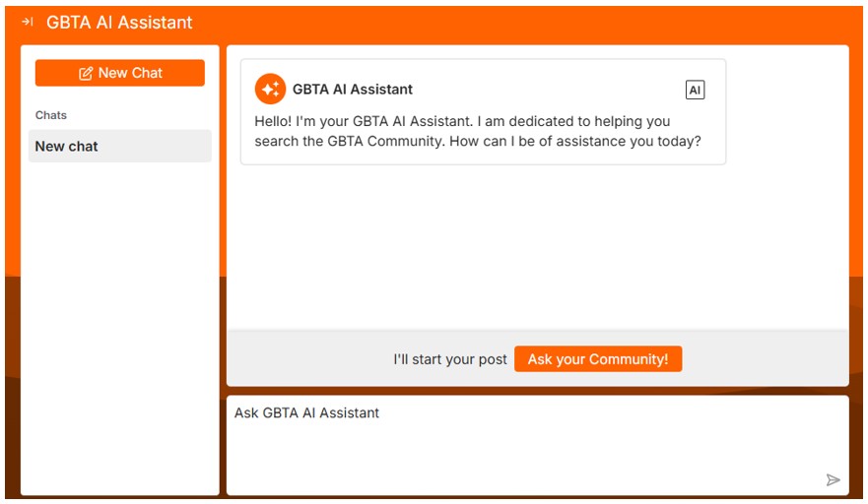This screenshot has height=504, width=868.
Task: Click the pencil icon inside New Chat button
Action: point(86,73)
